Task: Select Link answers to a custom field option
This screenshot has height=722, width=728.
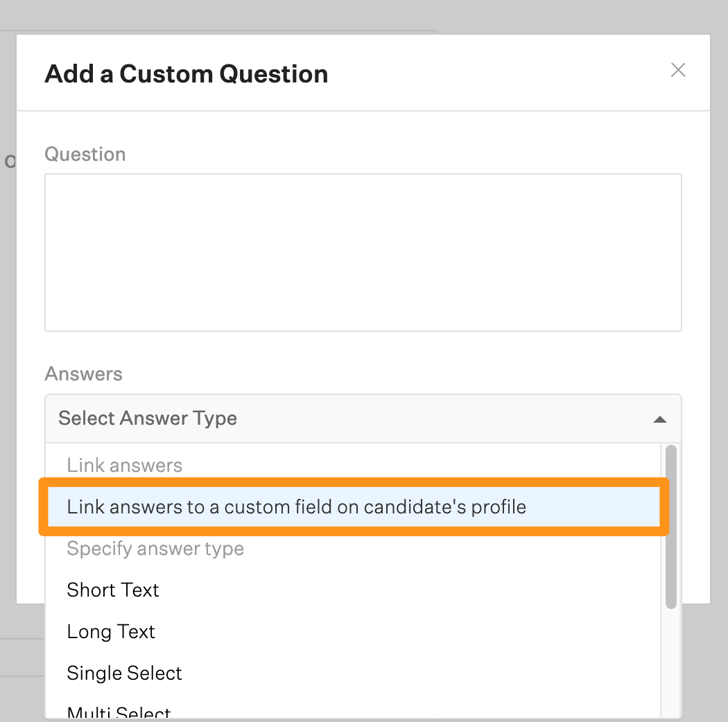Action: (x=297, y=507)
